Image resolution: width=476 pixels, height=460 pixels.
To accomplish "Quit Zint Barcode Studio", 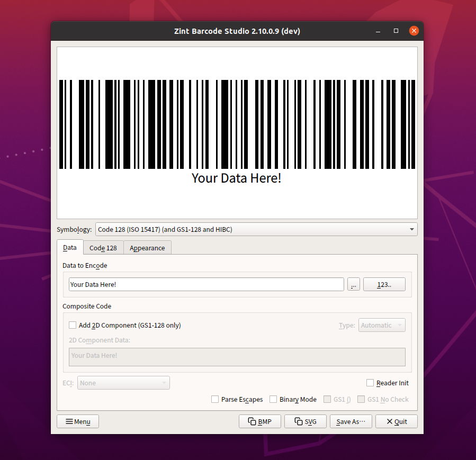I will point(396,421).
